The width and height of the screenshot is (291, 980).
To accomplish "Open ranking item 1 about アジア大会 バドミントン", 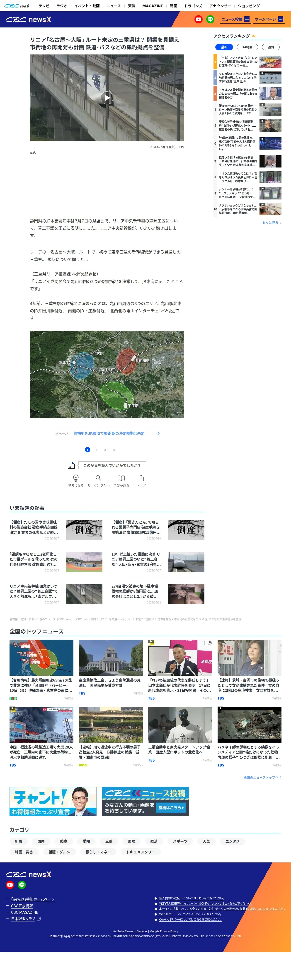I will coord(247,62).
